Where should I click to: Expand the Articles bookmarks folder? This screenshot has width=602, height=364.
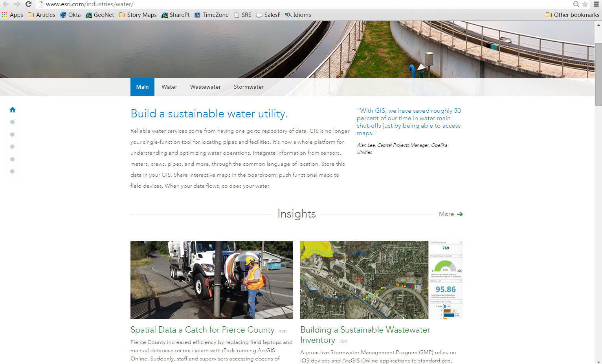tap(41, 15)
